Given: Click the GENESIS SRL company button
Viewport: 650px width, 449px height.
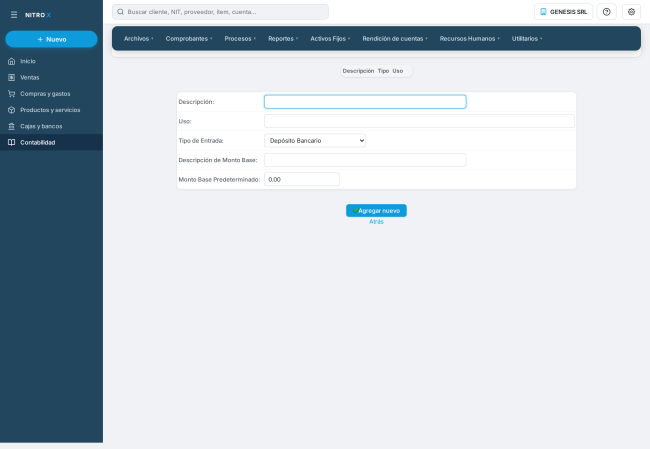Looking at the screenshot, I should [563, 12].
